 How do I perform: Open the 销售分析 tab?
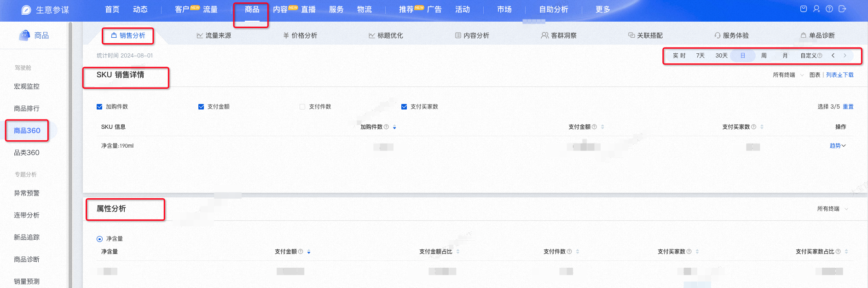pyautogui.click(x=128, y=35)
